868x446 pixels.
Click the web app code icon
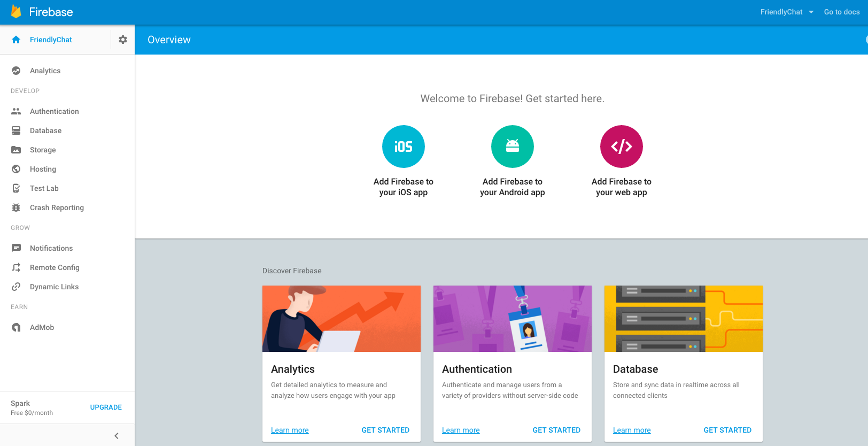click(x=622, y=147)
